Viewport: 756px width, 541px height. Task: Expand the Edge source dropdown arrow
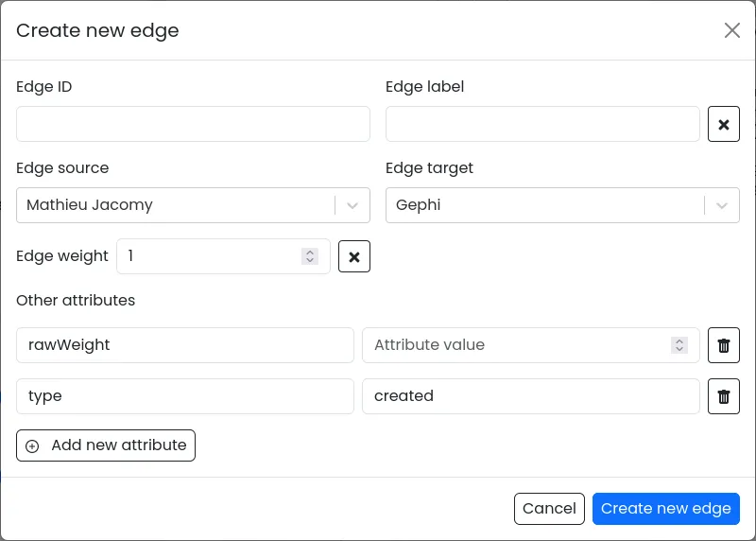click(x=352, y=205)
